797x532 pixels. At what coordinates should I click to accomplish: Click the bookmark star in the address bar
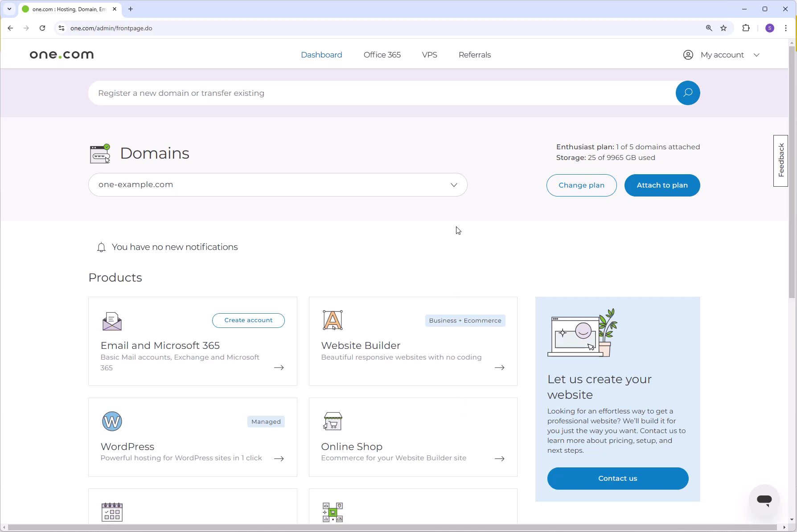click(723, 28)
